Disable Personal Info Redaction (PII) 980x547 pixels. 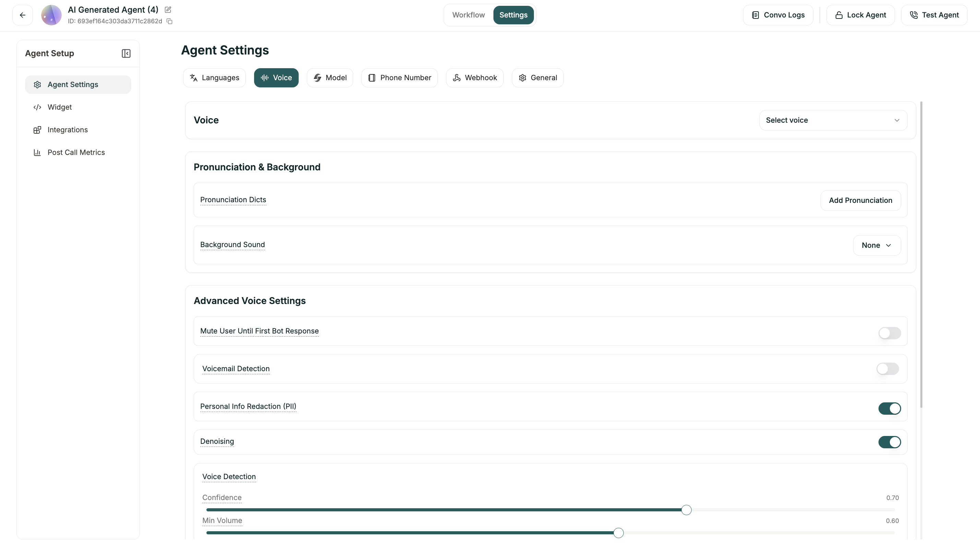point(889,409)
